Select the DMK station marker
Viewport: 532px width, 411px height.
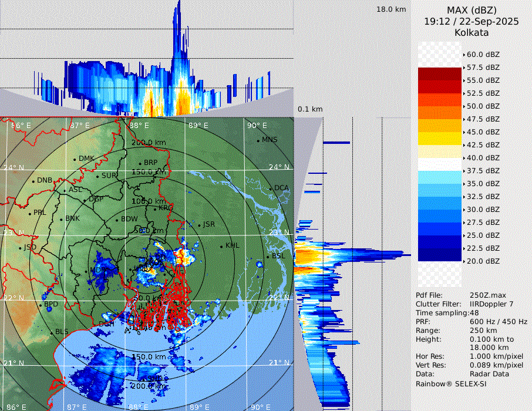click(75, 159)
